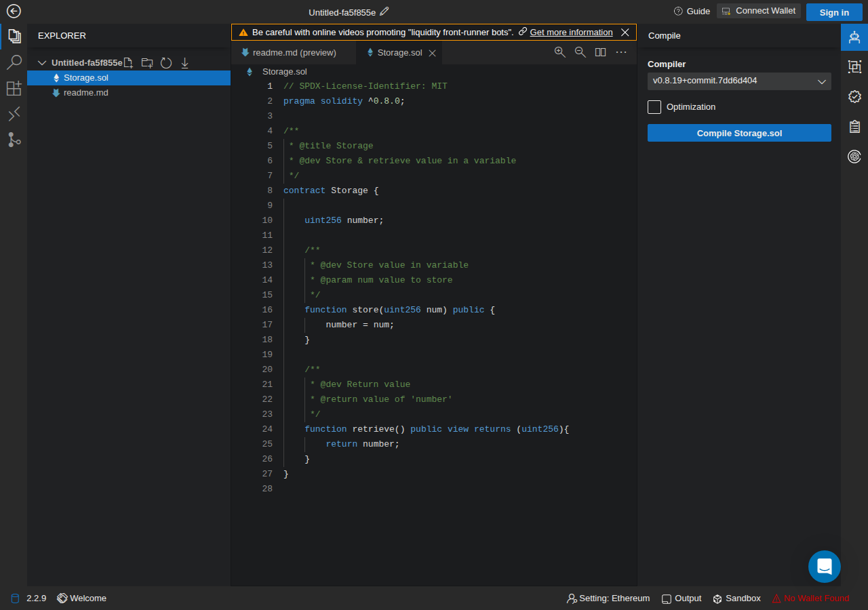Open the Plugin manager sidebar icon
868x610 pixels.
(14, 88)
